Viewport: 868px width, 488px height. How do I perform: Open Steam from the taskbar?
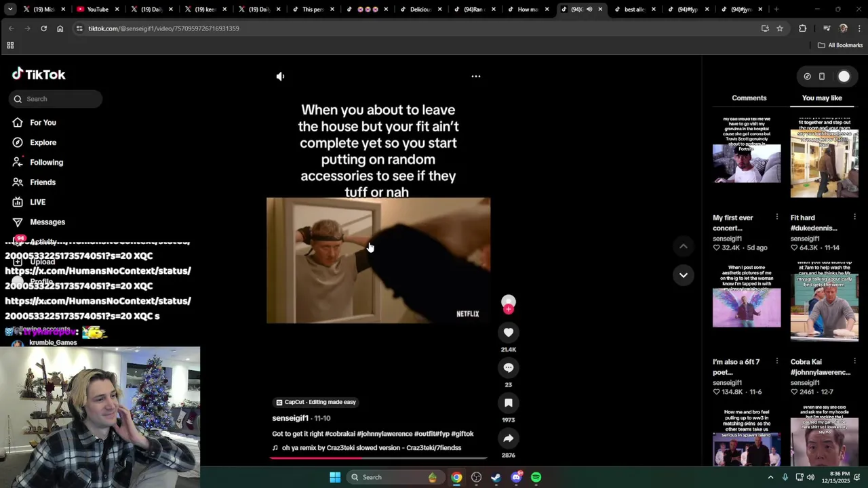496,477
